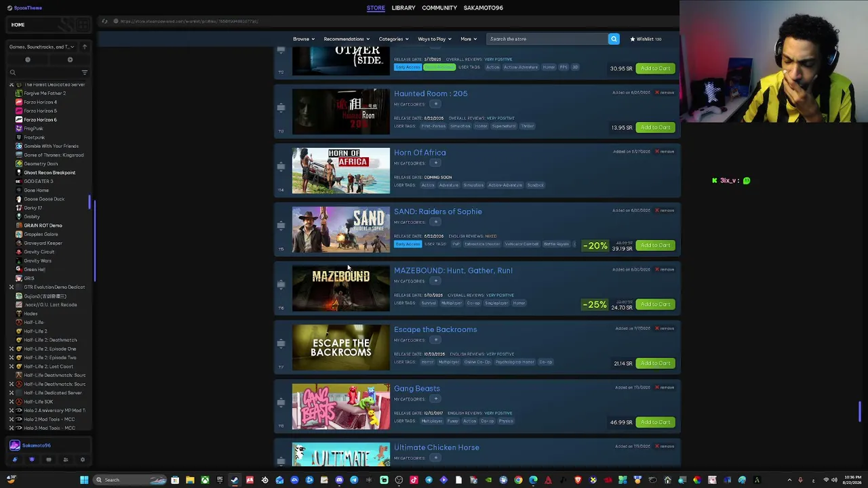Open the Ultimate Chicken Horse title link
Screen dimensions: 868x488
[437, 448]
